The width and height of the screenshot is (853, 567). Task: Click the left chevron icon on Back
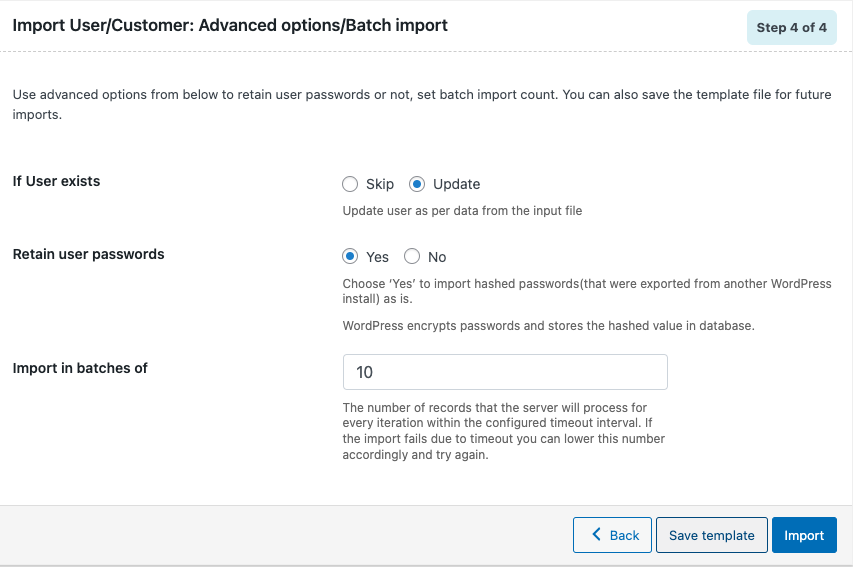coord(597,534)
